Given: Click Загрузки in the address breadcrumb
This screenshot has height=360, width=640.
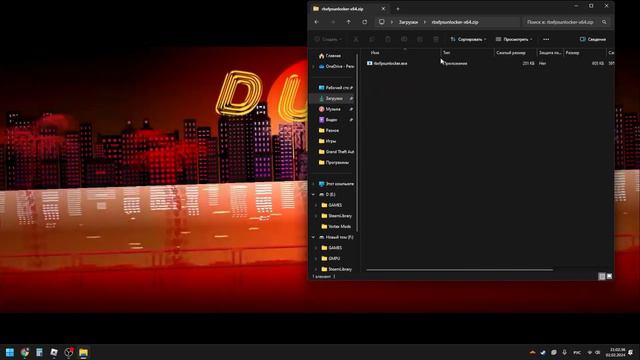Looking at the screenshot, I should (408, 22).
